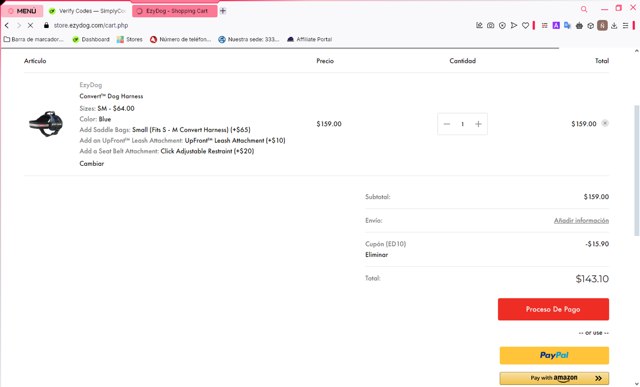This screenshot has width=640, height=387.
Task: Click the Artículo column header
Action: coord(35,61)
